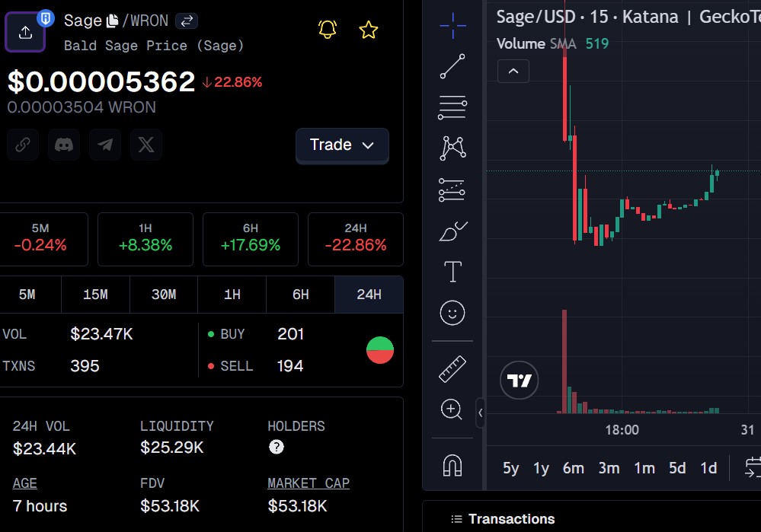Set chart range to 5y

tap(511, 468)
